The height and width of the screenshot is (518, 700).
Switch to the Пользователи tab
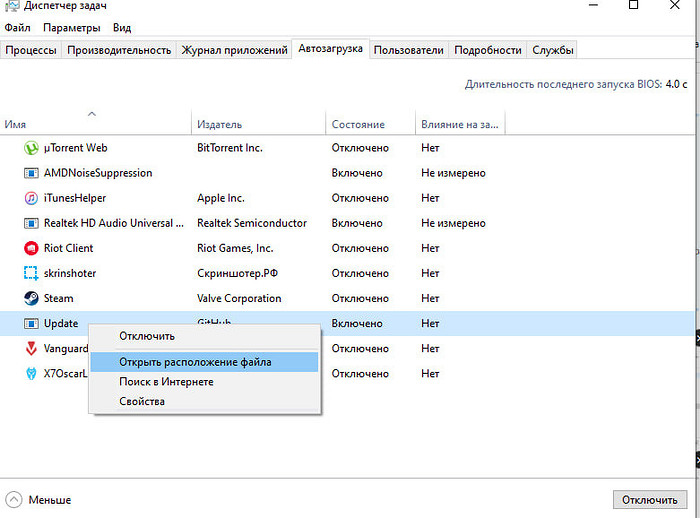(408, 50)
